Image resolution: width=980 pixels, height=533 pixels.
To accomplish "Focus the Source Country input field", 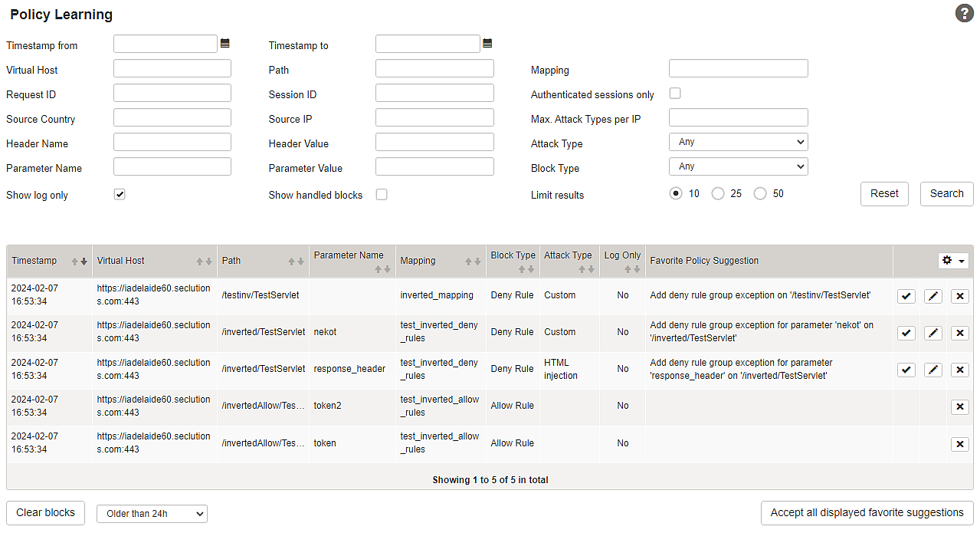I will (172, 117).
